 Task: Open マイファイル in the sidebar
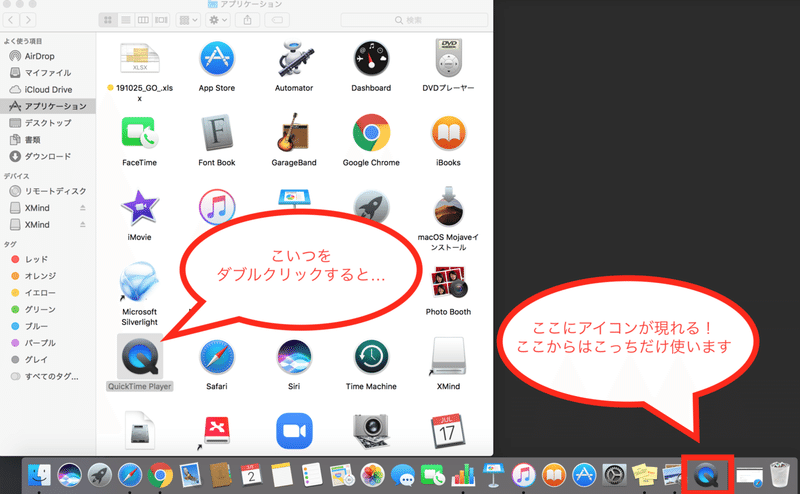[47, 72]
